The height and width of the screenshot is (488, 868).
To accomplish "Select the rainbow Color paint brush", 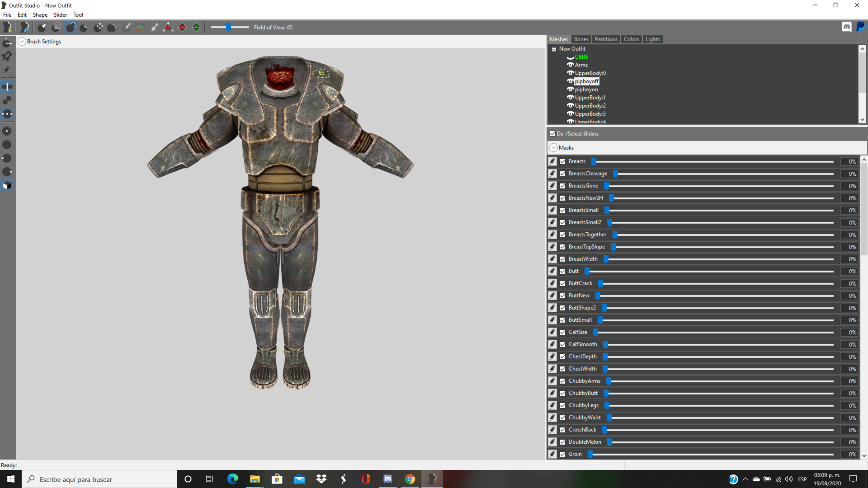I will point(141,27).
